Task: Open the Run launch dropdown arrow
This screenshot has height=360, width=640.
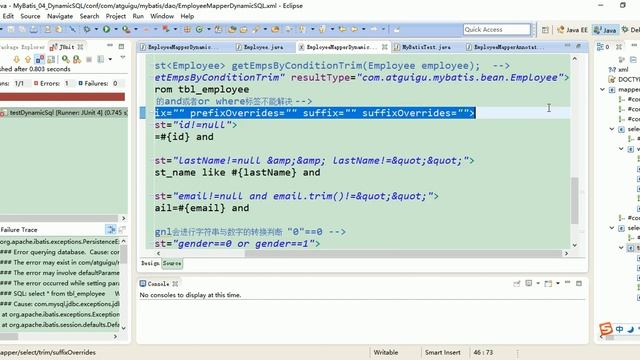Action: (x=116, y=29)
